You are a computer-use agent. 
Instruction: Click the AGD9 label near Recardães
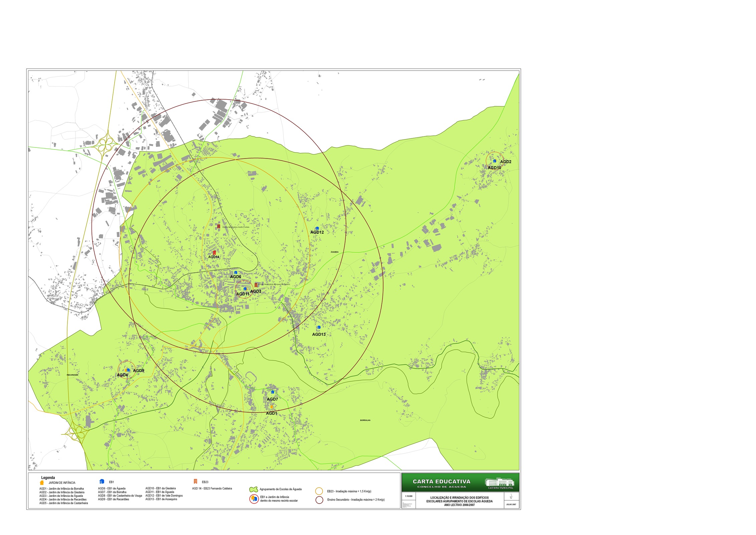[138, 370]
